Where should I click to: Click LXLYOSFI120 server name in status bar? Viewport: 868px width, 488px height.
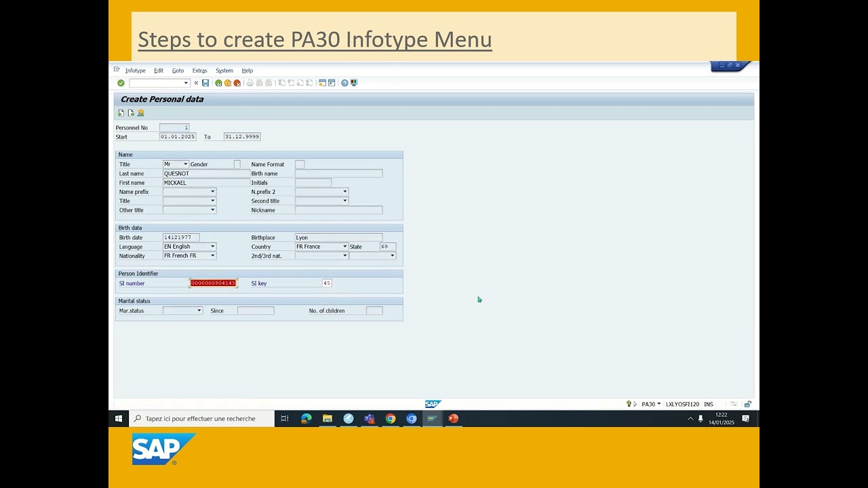[682, 404]
